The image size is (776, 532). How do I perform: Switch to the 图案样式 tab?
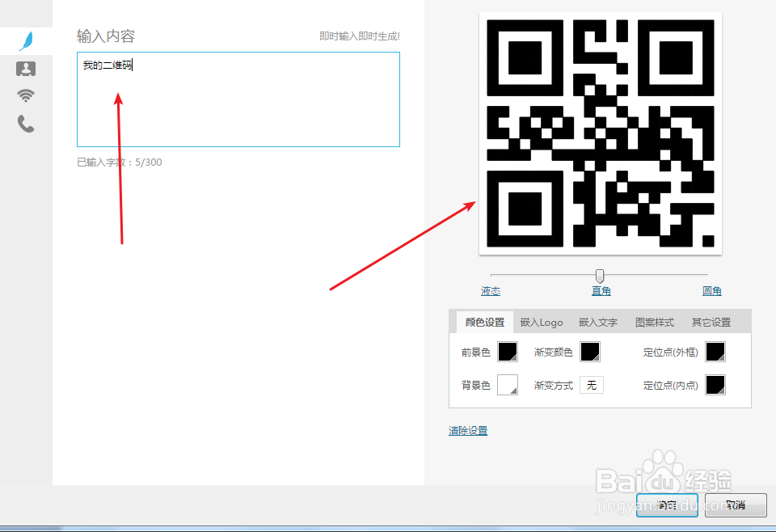tap(654, 323)
